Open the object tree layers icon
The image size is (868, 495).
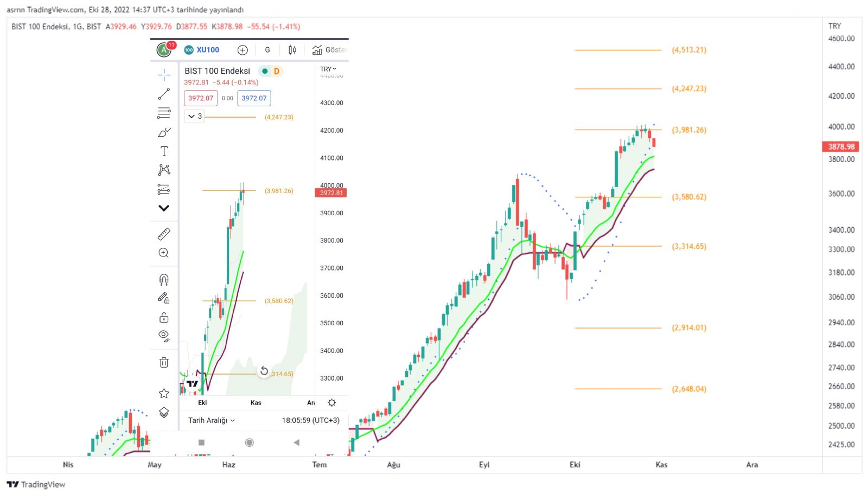[164, 413]
